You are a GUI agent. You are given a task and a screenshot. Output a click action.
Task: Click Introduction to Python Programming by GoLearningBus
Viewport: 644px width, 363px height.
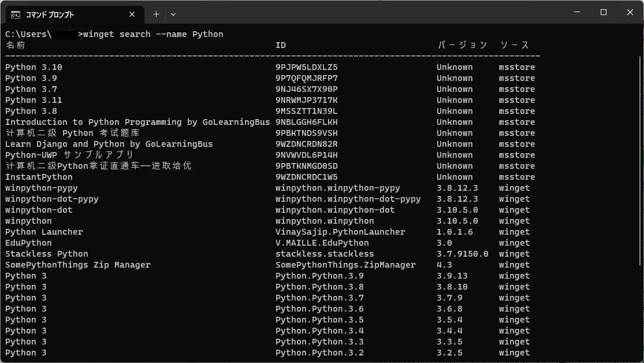137,122
